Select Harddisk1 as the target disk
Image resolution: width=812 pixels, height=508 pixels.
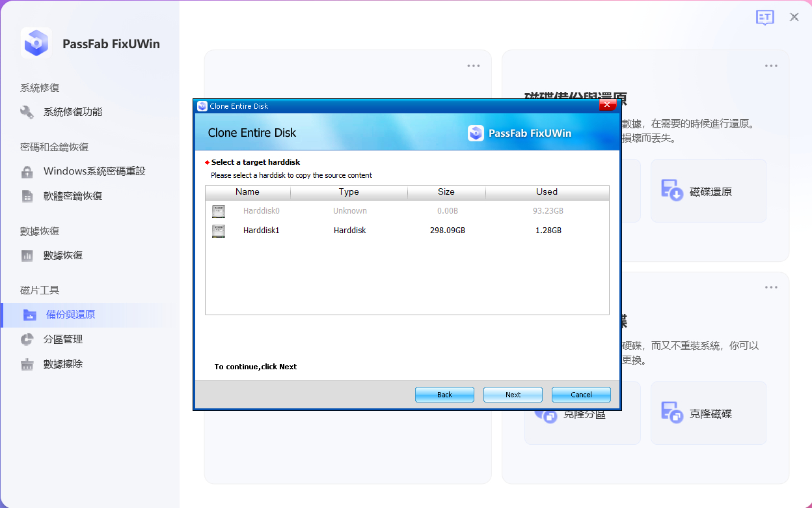pos(262,230)
